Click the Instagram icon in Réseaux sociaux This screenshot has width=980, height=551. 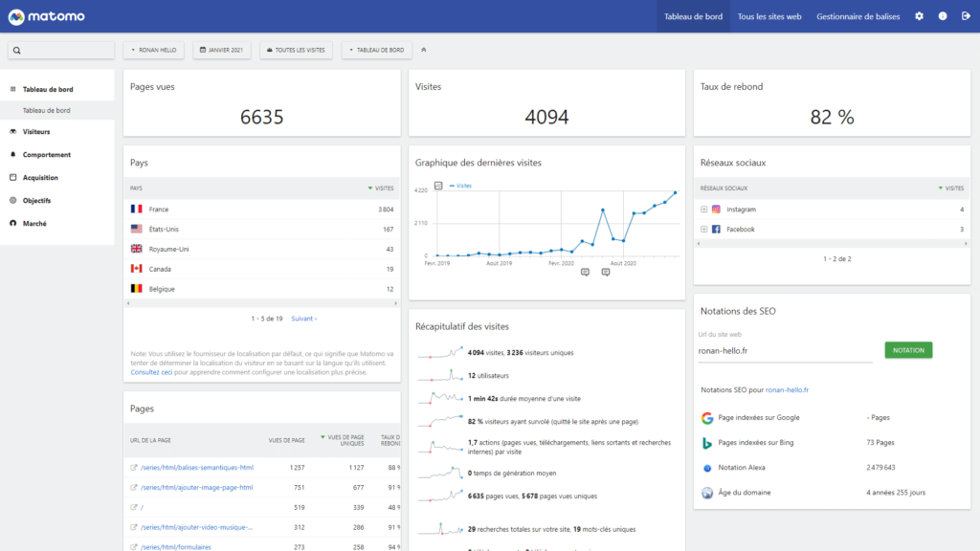pos(717,209)
